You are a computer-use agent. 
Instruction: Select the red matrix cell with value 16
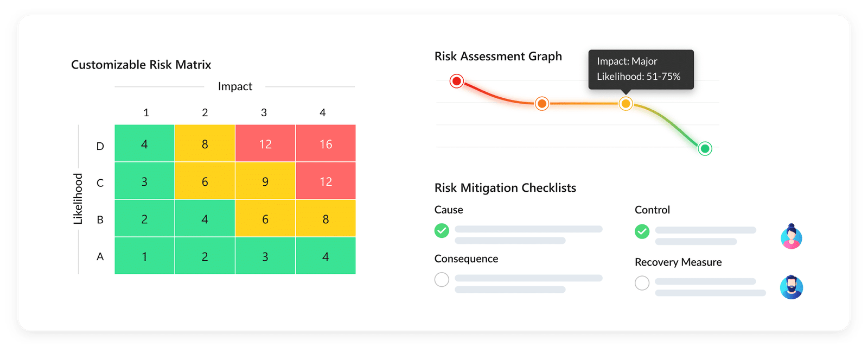(325, 144)
